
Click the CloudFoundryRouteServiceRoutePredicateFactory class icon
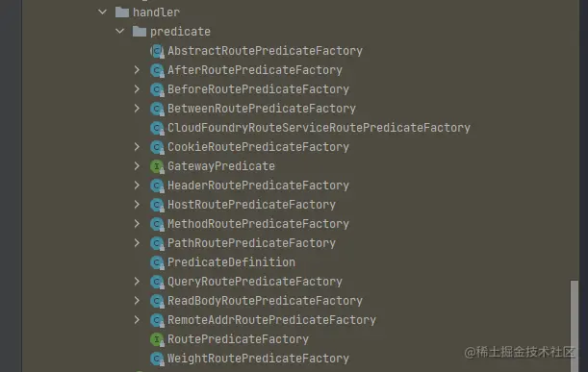click(157, 128)
